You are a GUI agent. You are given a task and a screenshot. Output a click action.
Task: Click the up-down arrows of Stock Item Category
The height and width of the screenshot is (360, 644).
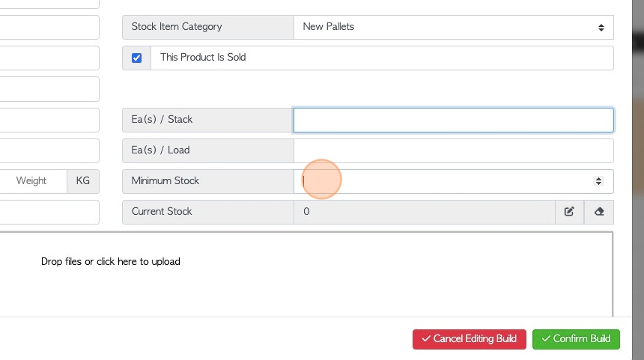tap(601, 28)
